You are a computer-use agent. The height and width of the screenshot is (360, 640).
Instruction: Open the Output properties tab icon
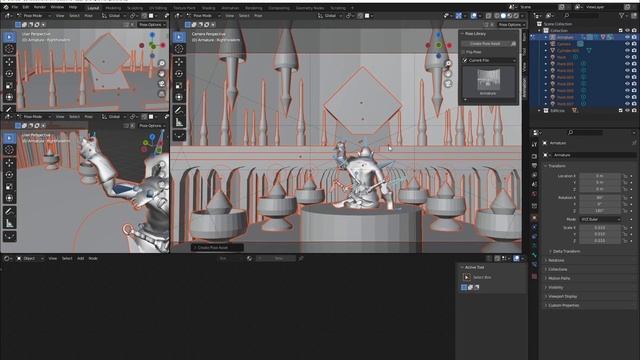coord(534,165)
